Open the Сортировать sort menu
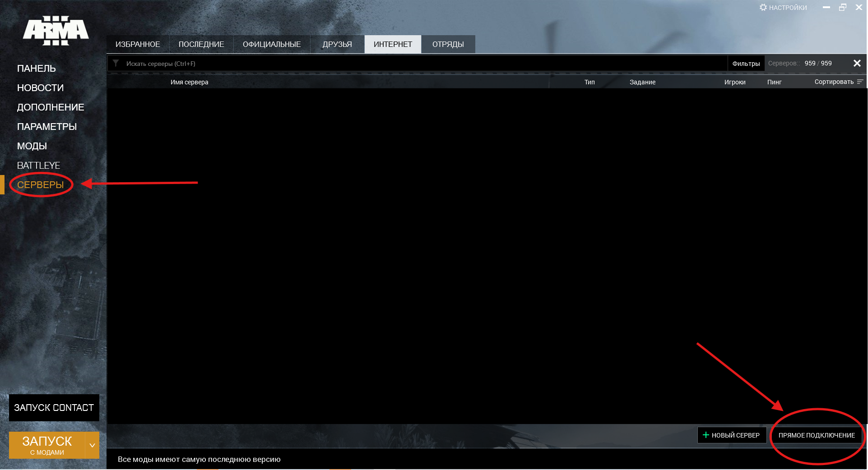The height and width of the screenshot is (470, 868). (834, 82)
